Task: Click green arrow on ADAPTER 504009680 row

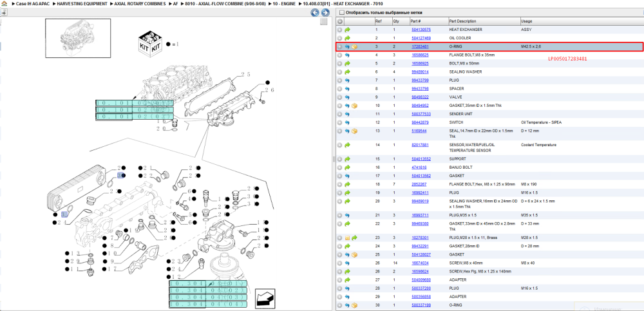Action: (x=347, y=280)
